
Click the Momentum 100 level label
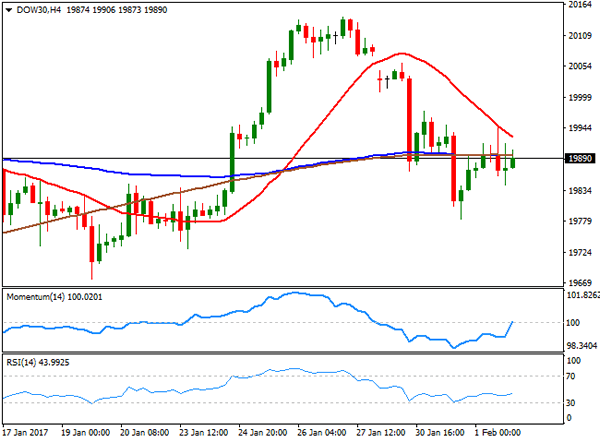click(x=573, y=323)
